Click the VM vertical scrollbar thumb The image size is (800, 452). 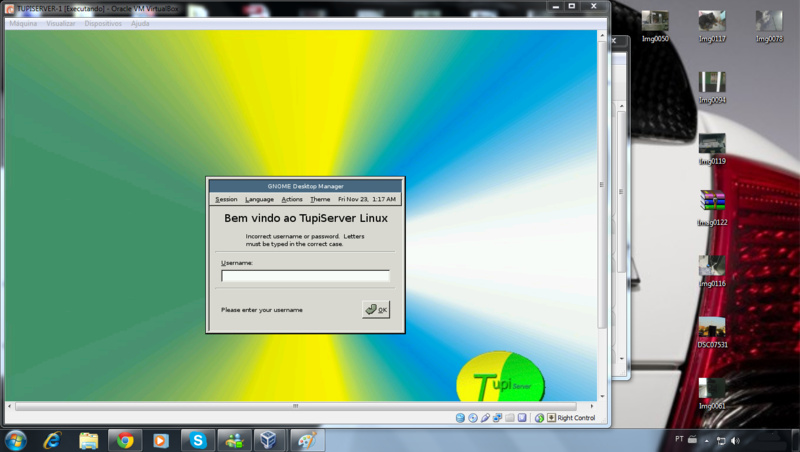pyautogui.click(x=602, y=185)
